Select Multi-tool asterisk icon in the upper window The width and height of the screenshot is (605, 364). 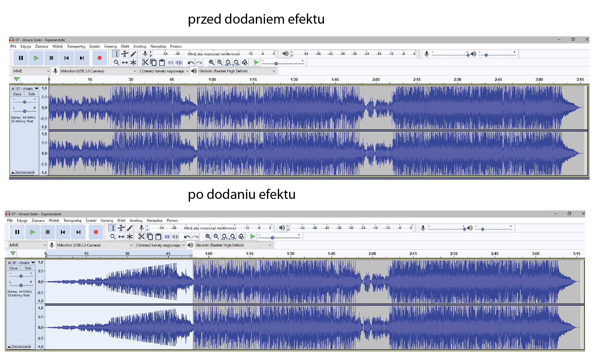(133, 62)
